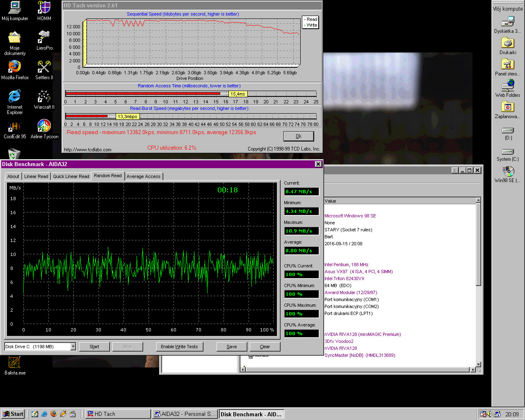The height and width of the screenshot is (420, 525).
Task: Click Show Desktop quick launch icon
Action: pos(35,414)
